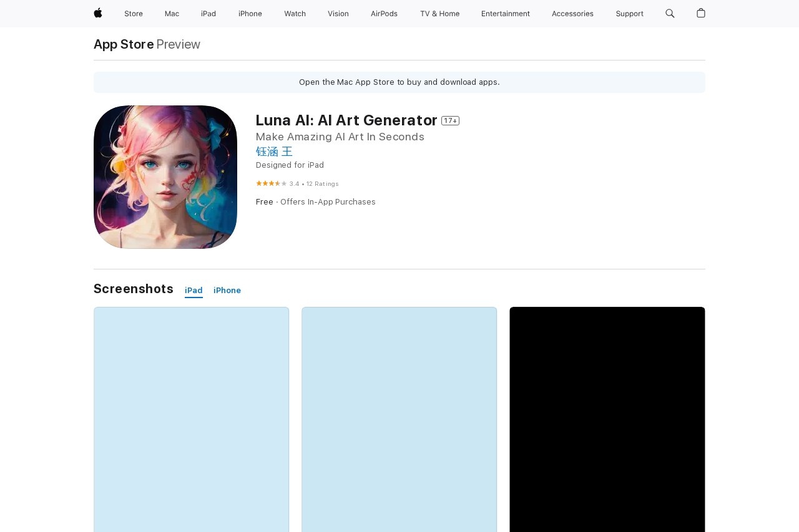
Task: Select the iPhone screenshots tab
Action: click(x=227, y=291)
